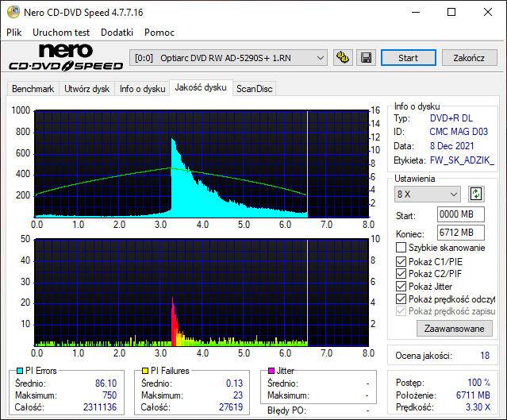Uncheck Pokaż C2/PIF
The image size is (507, 420).
pos(401,274)
